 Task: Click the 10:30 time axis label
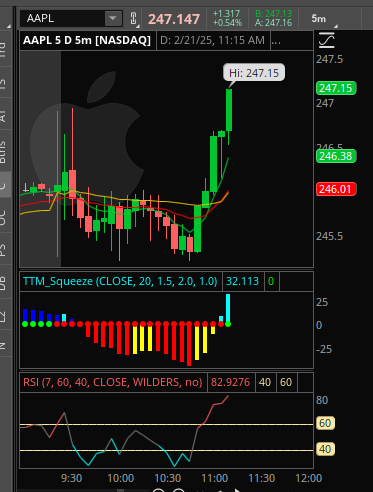point(167,478)
